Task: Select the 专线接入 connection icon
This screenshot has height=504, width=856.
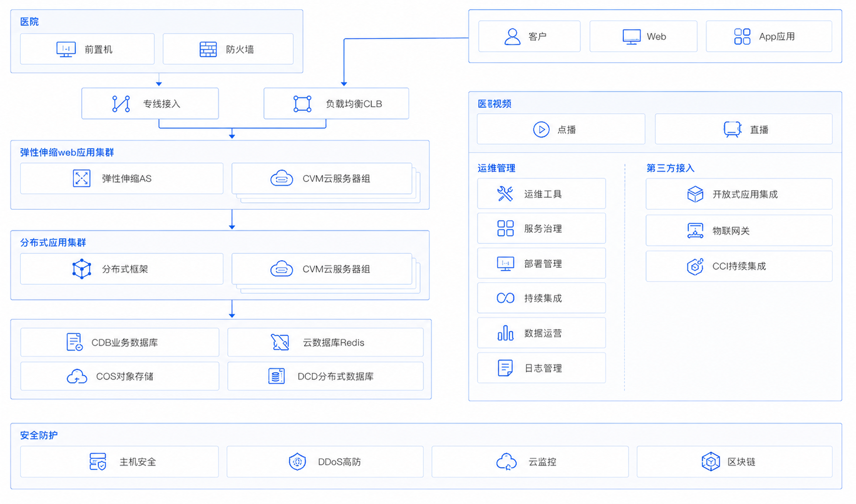Action: (x=121, y=104)
